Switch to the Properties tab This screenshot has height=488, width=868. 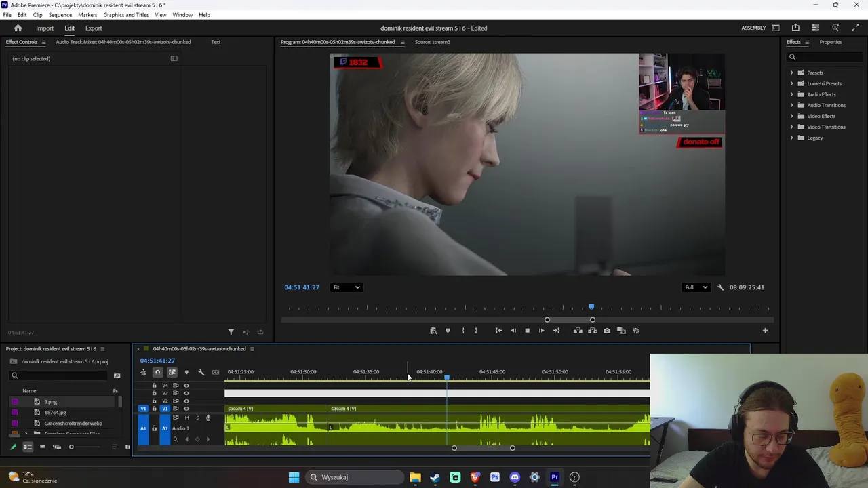tap(831, 42)
